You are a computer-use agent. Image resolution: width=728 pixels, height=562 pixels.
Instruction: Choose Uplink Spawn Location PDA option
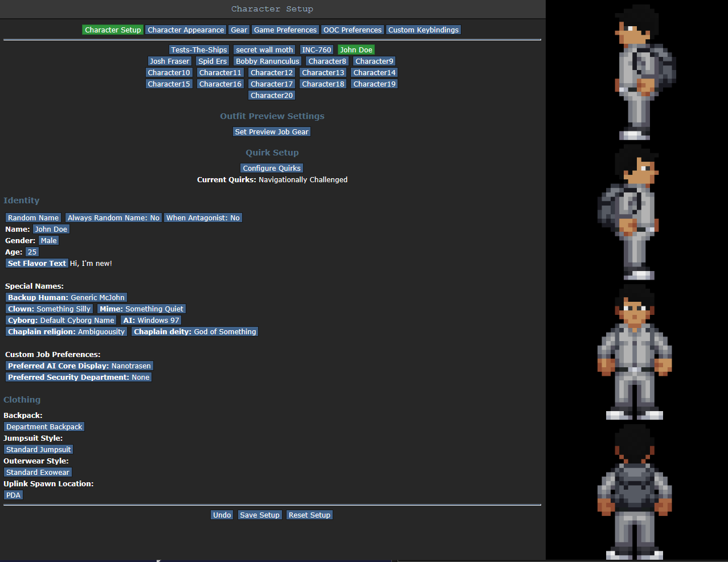click(x=13, y=495)
